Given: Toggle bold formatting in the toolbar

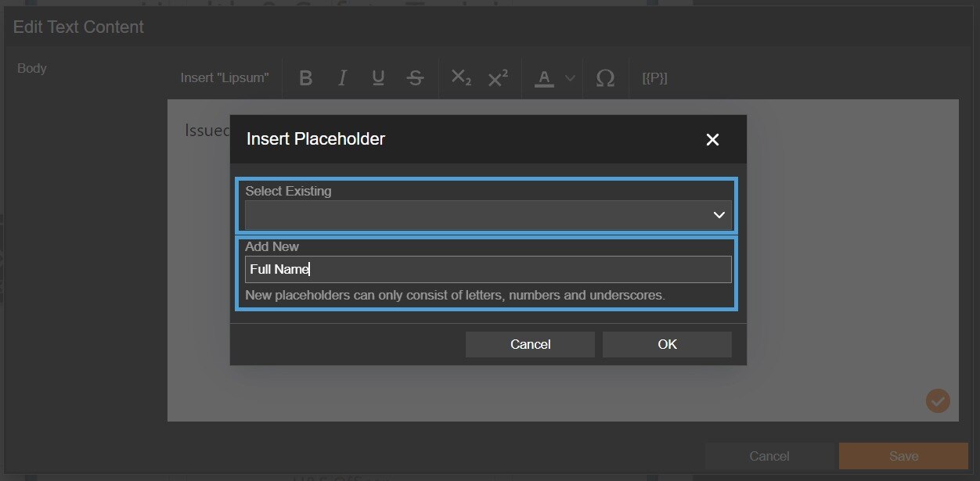Looking at the screenshot, I should pyautogui.click(x=306, y=78).
